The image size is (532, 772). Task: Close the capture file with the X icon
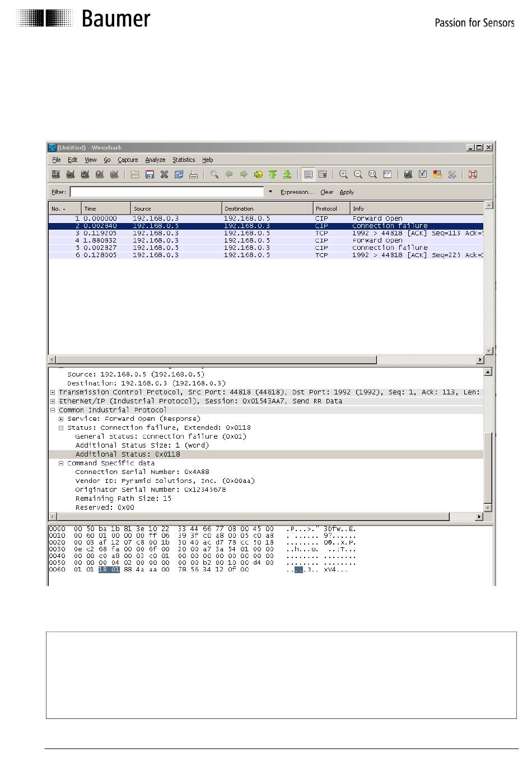click(x=164, y=174)
